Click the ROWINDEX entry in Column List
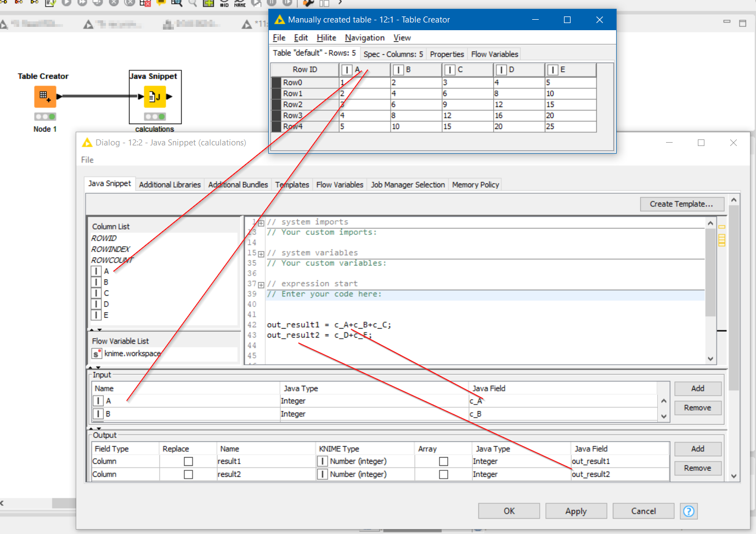Screen dimensions: 756x534 tap(110, 249)
